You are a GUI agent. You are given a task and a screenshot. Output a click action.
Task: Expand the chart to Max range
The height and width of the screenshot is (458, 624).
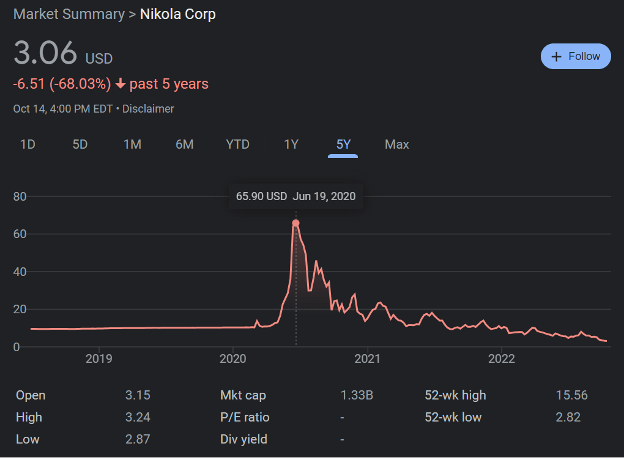(x=397, y=144)
